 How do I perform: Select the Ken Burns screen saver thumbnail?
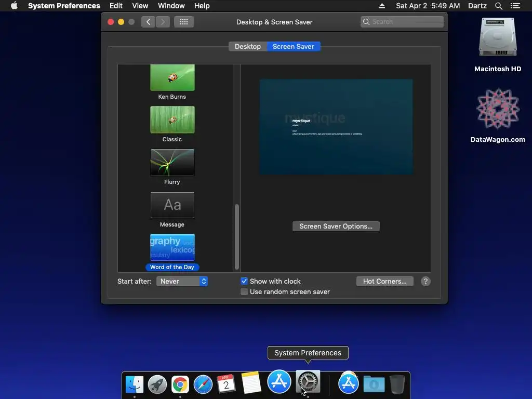[172, 78]
